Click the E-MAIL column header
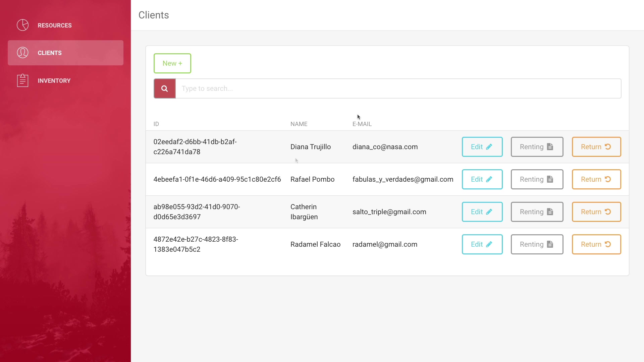The width and height of the screenshot is (644, 362). 362,124
